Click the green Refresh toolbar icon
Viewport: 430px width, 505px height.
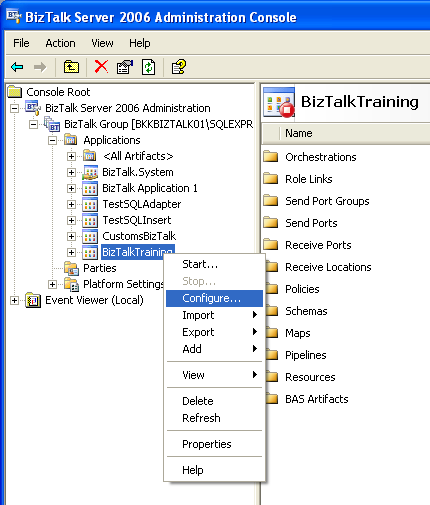[x=148, y=67]
